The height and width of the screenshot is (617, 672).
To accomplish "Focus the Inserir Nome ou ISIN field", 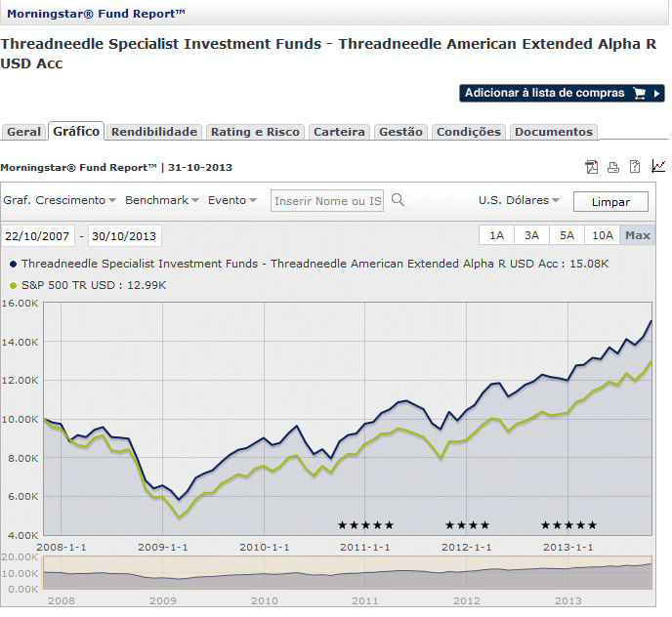I will pos(327,201).
